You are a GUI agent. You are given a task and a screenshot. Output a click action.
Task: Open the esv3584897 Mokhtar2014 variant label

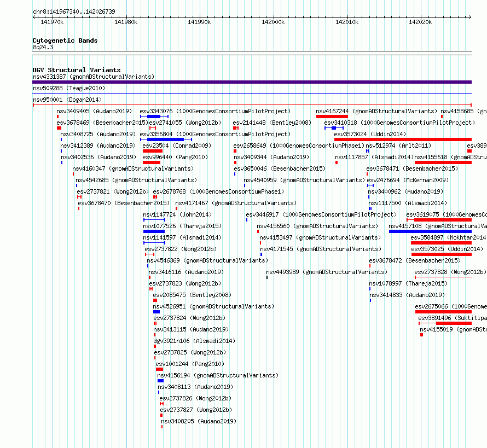[x=449, y=237]
